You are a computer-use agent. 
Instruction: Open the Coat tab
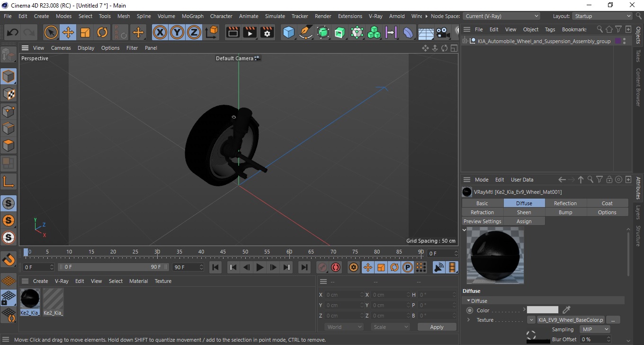point(607,203)
